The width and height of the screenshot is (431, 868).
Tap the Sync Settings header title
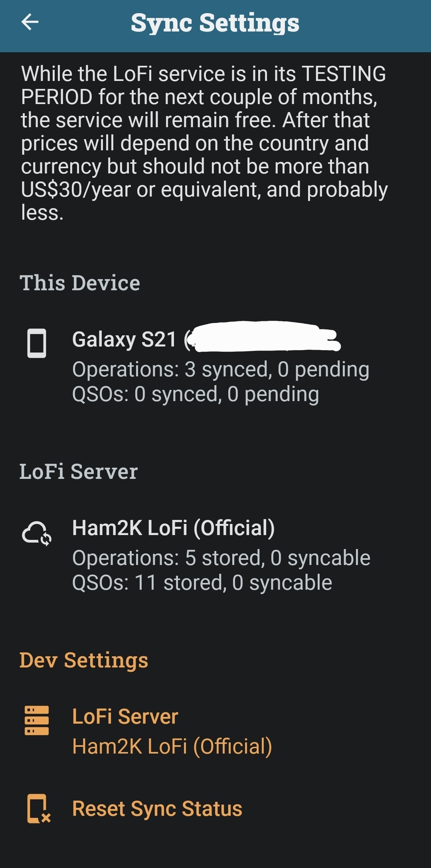[x=215, y=23]
